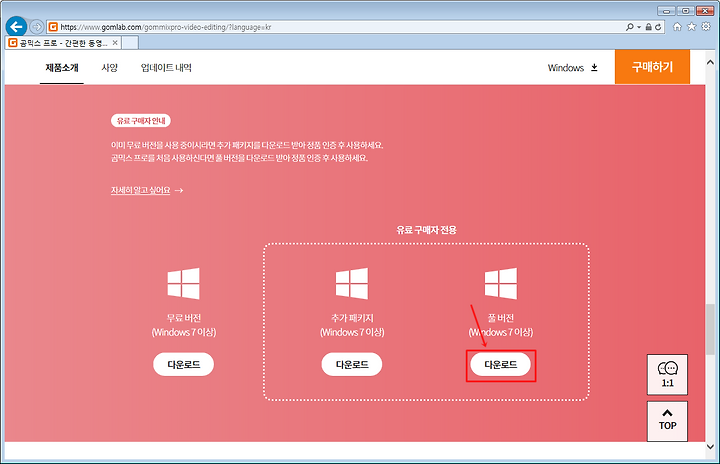
Task: Open browser tools gear icon
Action: (x=706, y=26)
